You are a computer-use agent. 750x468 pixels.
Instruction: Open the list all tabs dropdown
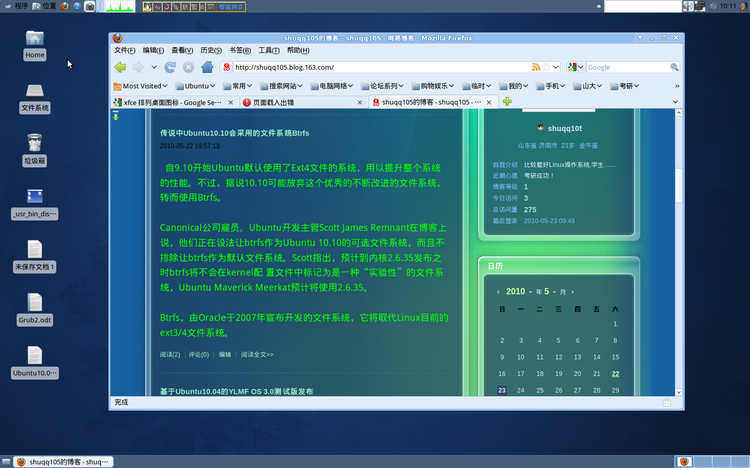point(675,102)
